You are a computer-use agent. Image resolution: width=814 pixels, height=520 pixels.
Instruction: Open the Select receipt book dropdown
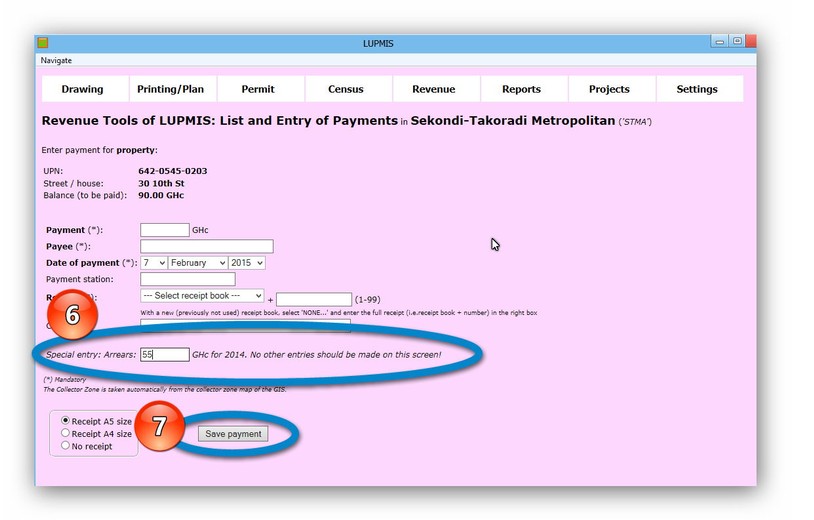[202, 296]
